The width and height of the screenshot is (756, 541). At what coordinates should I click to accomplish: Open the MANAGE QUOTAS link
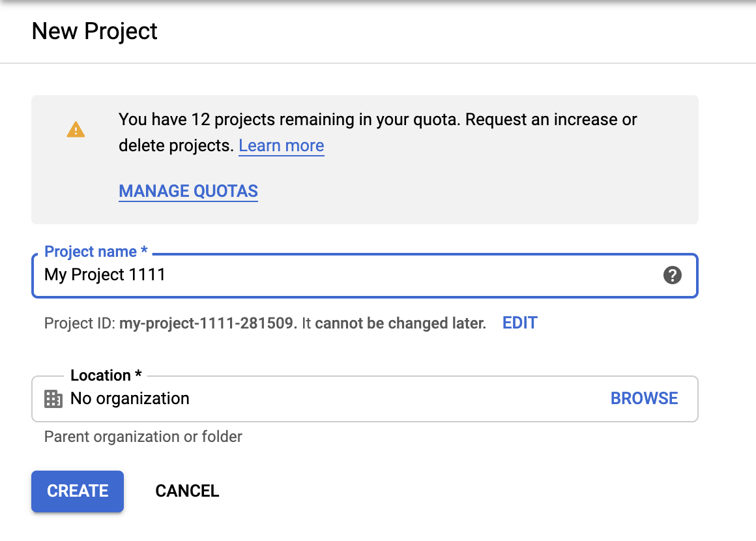[x=188, y=191]
